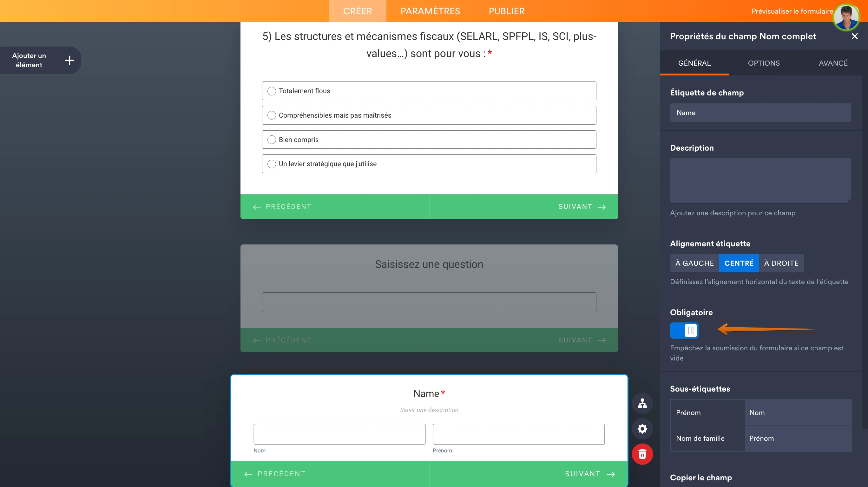Edit the Prénom sub-label input showing Nom
868x487 pixels.
[798, 412]
